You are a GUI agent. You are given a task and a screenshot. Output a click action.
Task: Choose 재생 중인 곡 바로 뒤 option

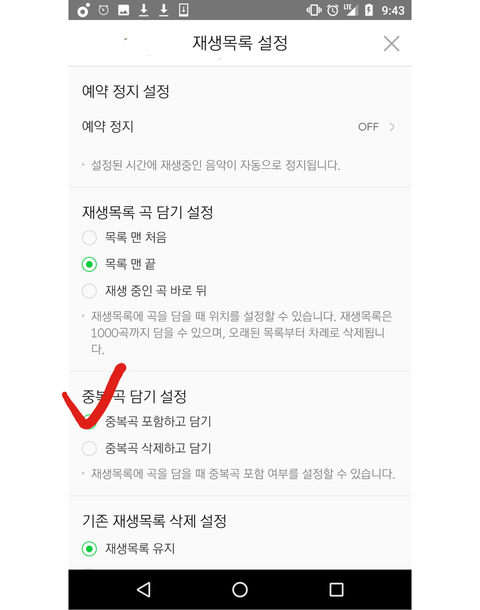[x=89, y=291]
